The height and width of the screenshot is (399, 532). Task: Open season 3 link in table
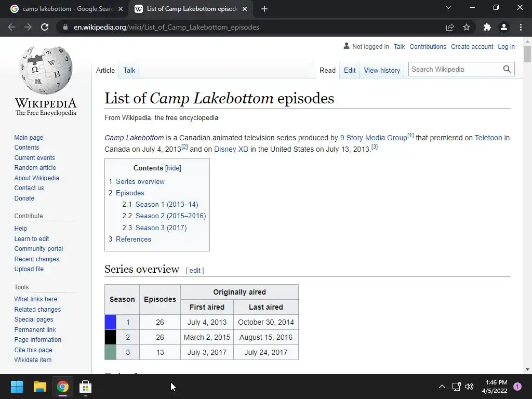(x=128, y=352)
